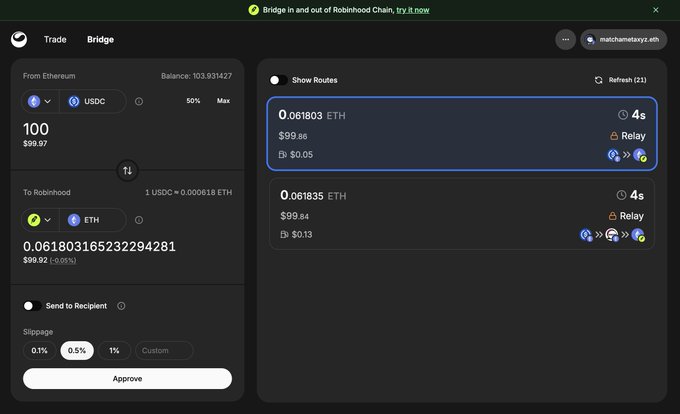Switch to the Bridge tab
The height and width of the screenshot is (414, 680).
100,39
